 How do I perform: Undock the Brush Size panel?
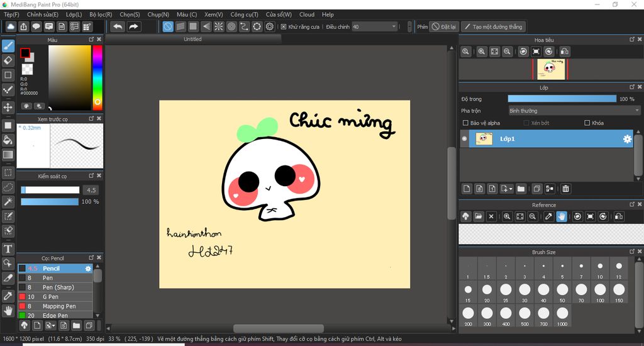[x=631, y=252]
